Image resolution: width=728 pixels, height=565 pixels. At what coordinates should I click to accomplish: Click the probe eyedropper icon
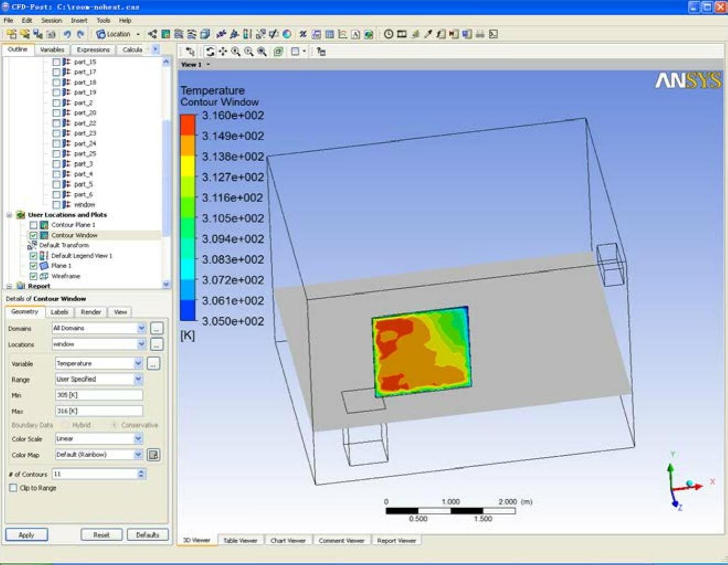pyautogui.click(x=428, y=34)
